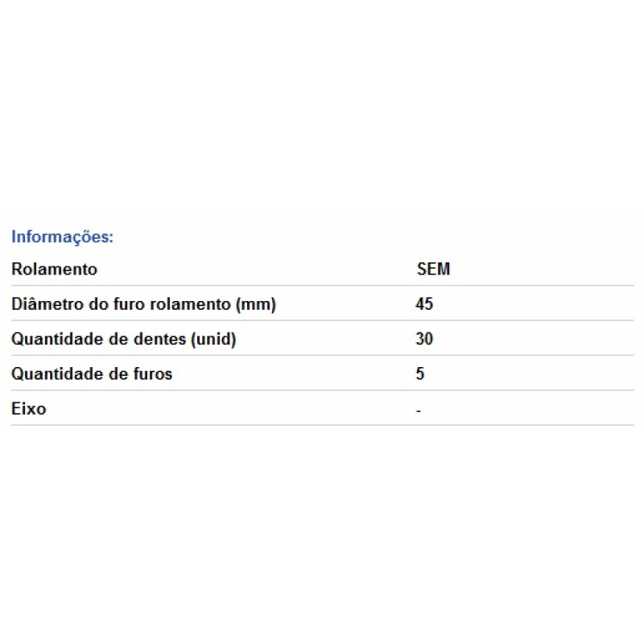644x644 pixels.
Task: Click the (unid) unit text
Action: click(213, 340)
